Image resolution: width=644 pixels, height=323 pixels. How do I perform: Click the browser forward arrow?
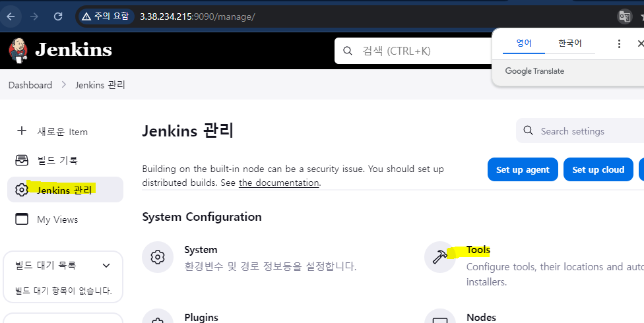click(x=34, y=16)
